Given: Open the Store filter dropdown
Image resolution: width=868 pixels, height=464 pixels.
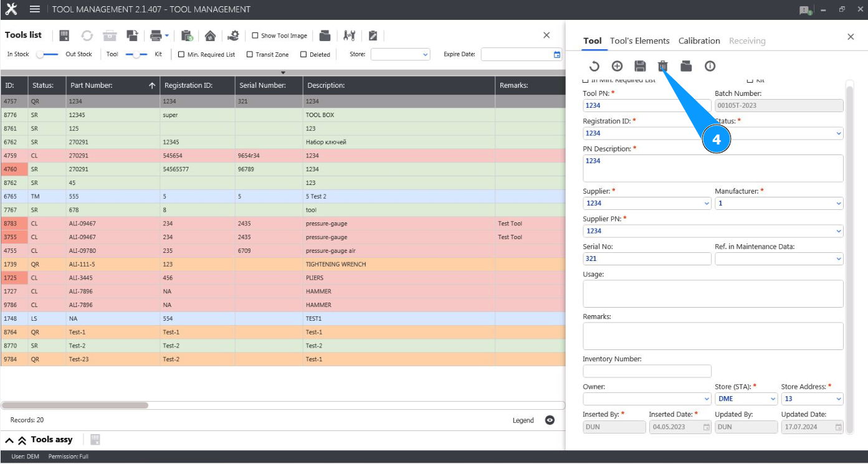Looking at the screenshot, I should [400, 55].
